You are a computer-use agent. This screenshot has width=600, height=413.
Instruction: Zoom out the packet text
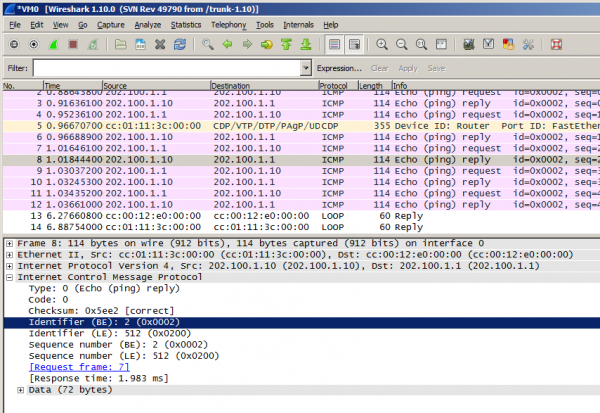coord(402,44)
